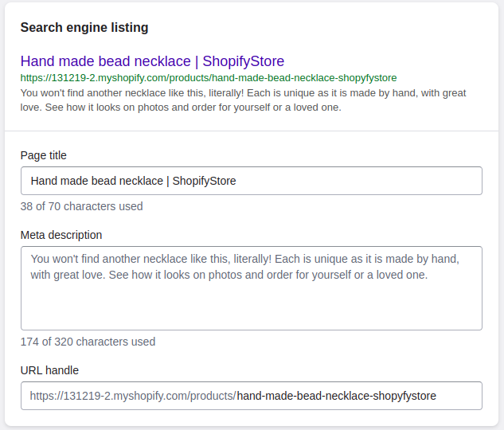The image size is (504, 430).
Task: Click the "Search engine listing" heading
Action: (x=84, y=28)
